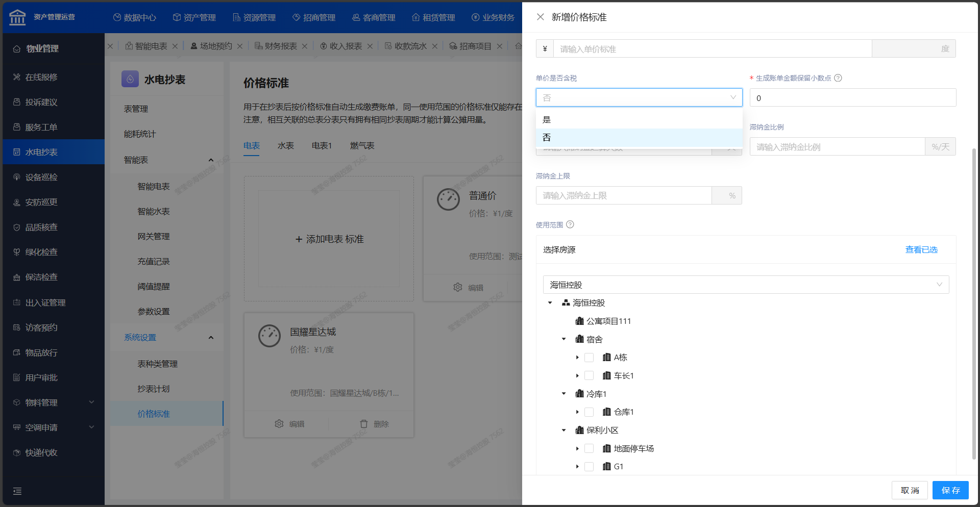Click the sidebar collapse icon at bottom left
Image resolution: width=980 pixels, height=507 pixels.
17,491
